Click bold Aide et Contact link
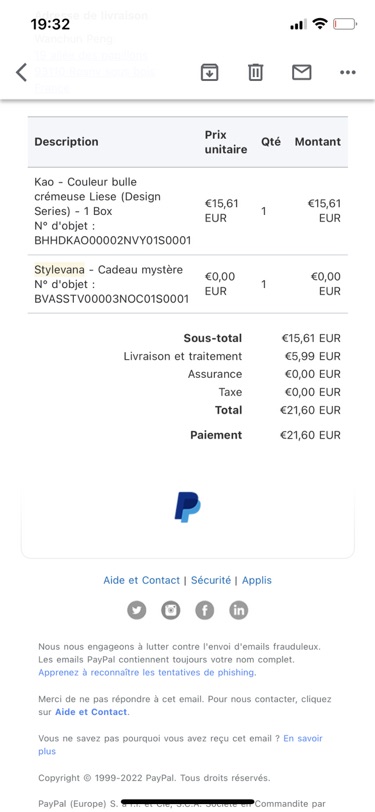This screenshot has width=375, height=812. click(91, 712)
